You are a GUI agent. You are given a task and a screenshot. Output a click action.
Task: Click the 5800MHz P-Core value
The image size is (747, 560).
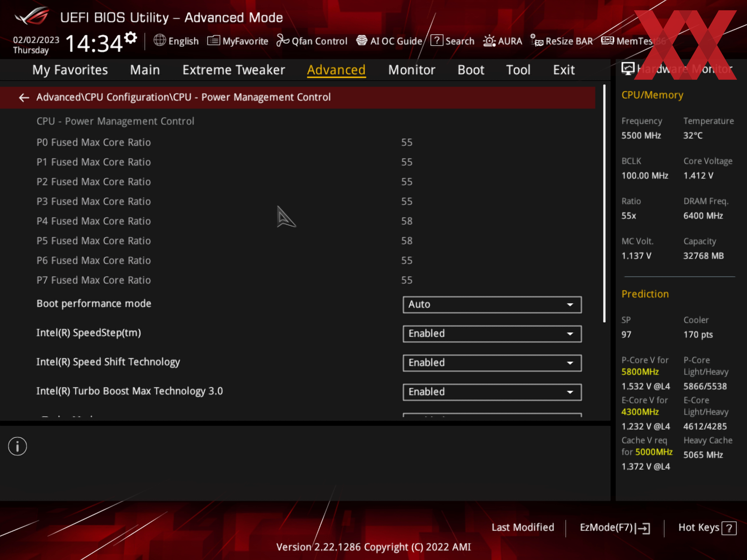click(640, 372)
